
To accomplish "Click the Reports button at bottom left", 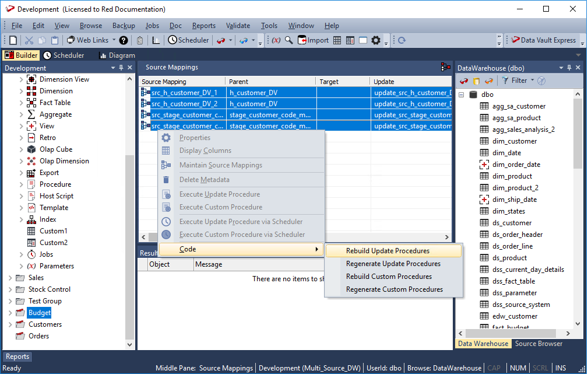I will [17, 356].
